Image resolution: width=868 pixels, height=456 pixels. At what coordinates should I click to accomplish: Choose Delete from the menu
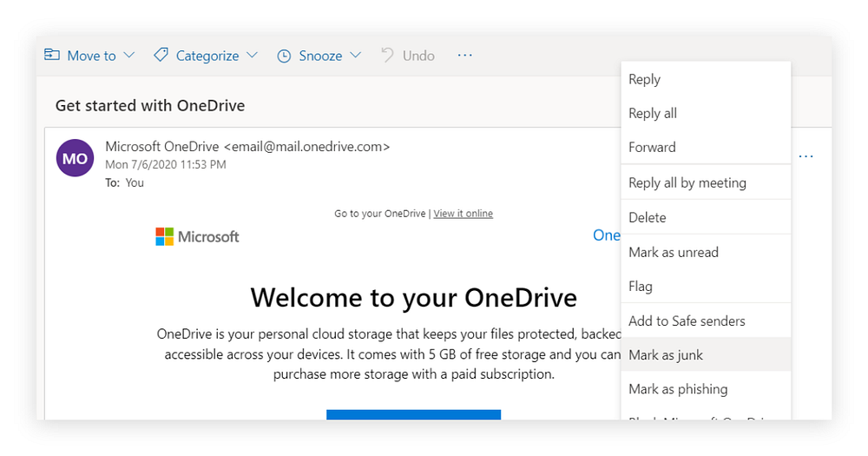[706, 217]
